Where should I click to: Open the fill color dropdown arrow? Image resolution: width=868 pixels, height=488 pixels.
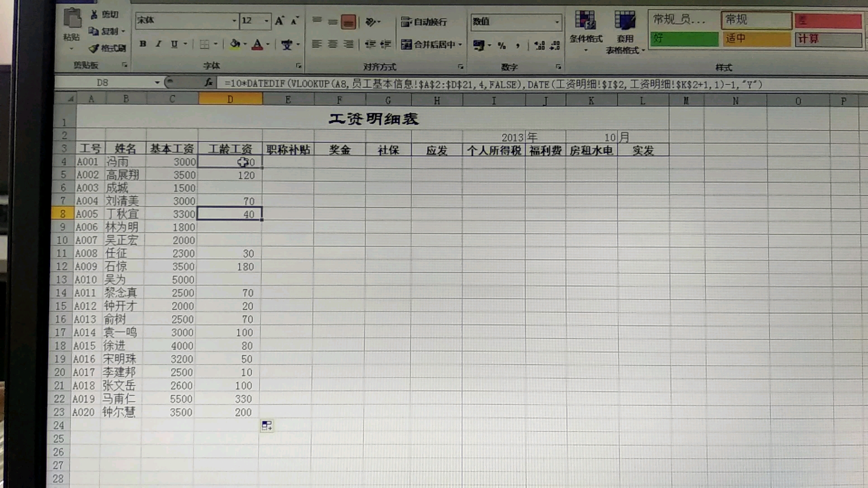[x=245, y=44]
